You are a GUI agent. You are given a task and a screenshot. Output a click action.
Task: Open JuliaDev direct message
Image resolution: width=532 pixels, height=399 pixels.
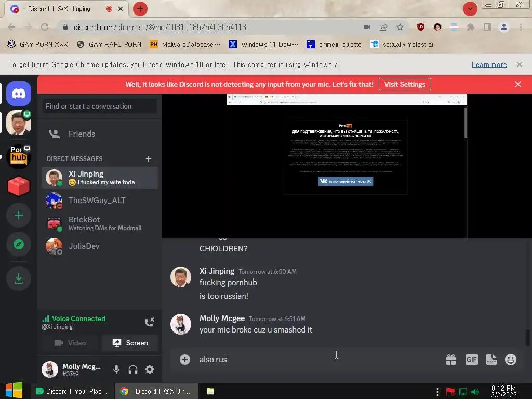[x=100, y=246]
